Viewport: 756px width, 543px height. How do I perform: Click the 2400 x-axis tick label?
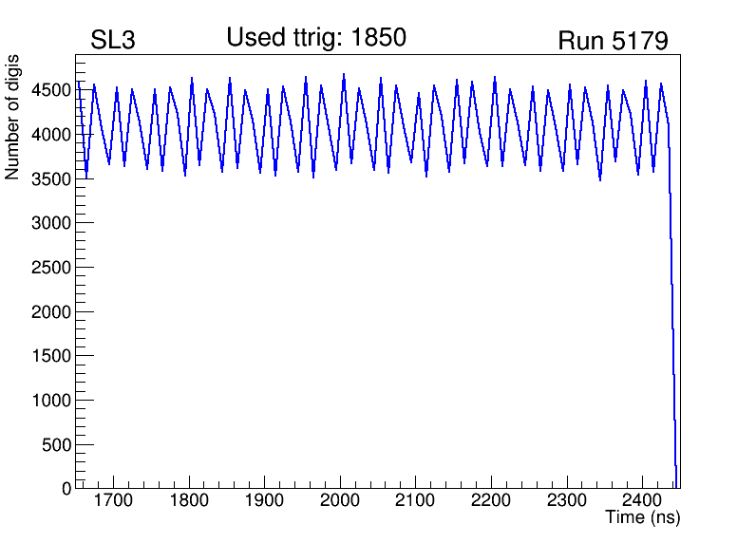(x=642, y=500)
